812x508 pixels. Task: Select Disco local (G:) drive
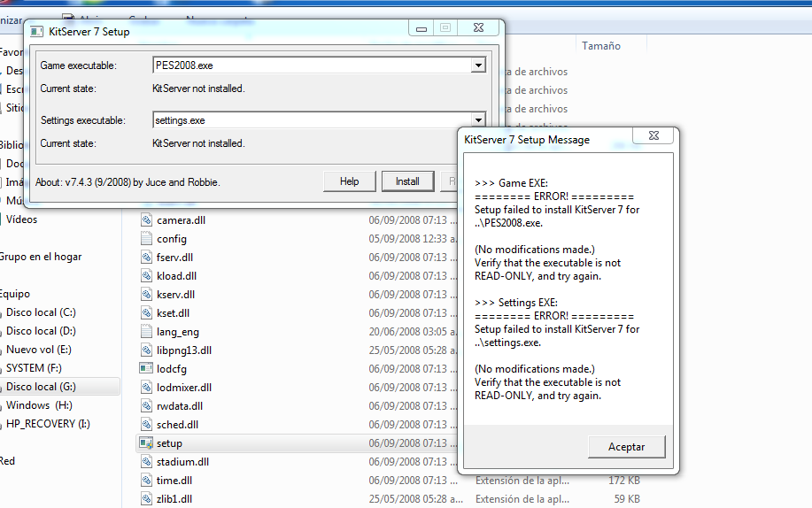(41, 387)
